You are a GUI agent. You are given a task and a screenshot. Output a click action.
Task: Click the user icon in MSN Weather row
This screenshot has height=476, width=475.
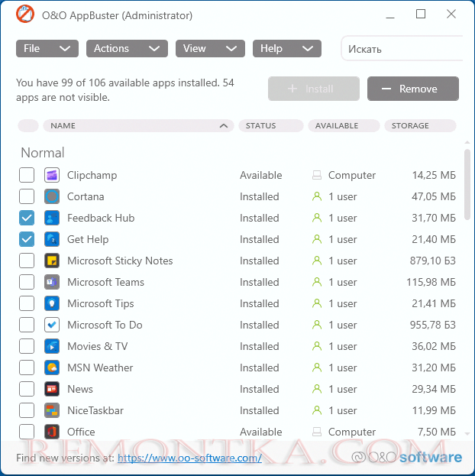click(x=317, y=368)
